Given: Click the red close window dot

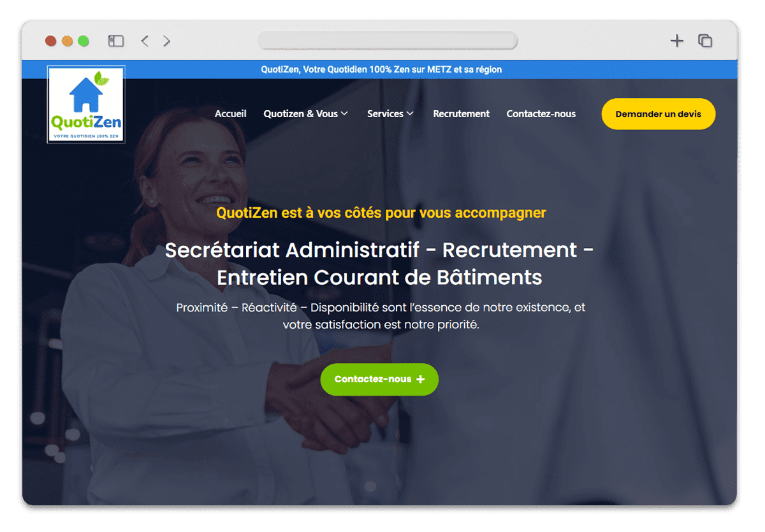Looking at the screenshot, I should [x=50, y=41].
